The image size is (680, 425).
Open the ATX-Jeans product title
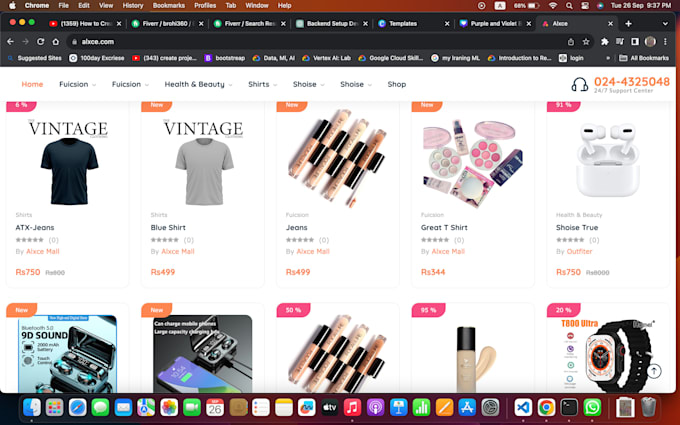[x=35, y=227]
